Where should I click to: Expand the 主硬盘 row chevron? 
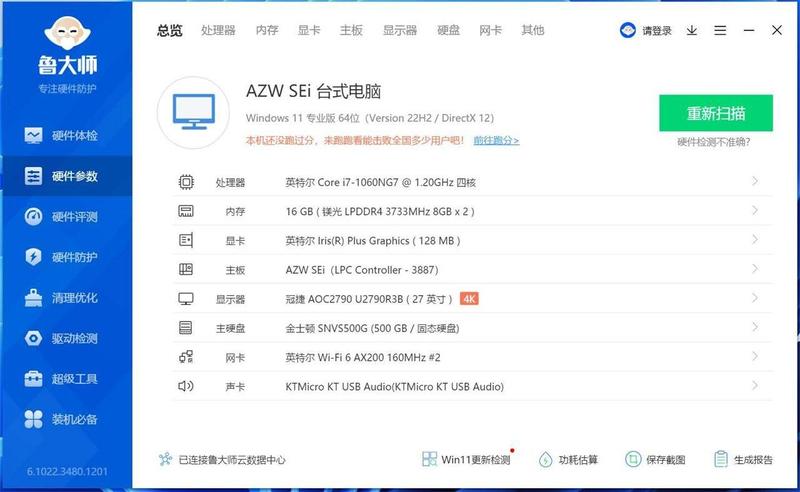click(755, 327)
